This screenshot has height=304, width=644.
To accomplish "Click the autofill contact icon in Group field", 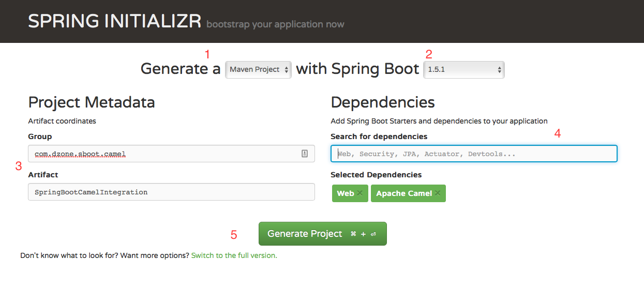I will click(x=305, y=154).
